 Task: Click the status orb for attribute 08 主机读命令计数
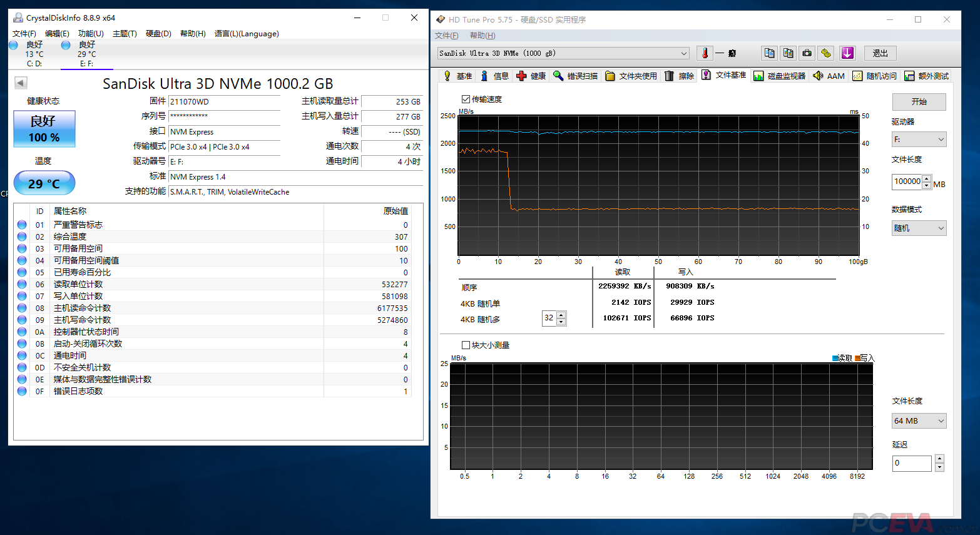click(22, 308)
